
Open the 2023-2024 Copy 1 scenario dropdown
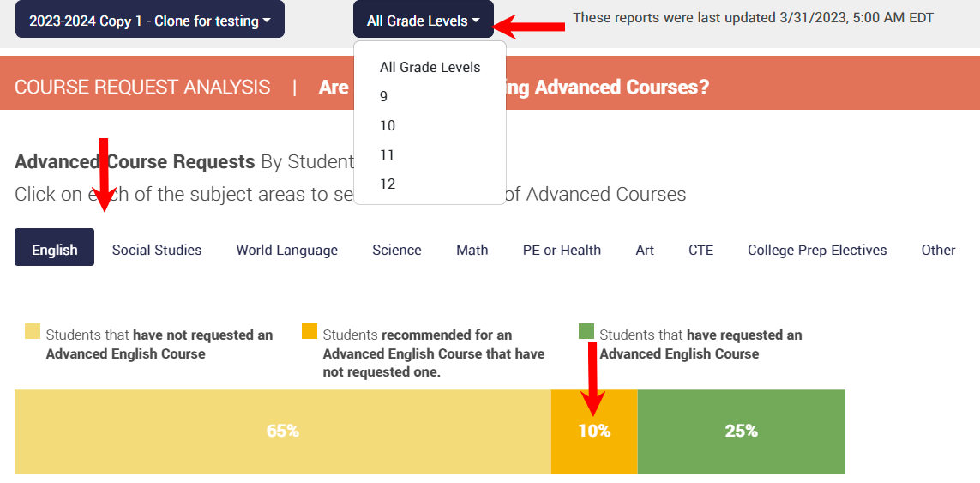point(149,21)
